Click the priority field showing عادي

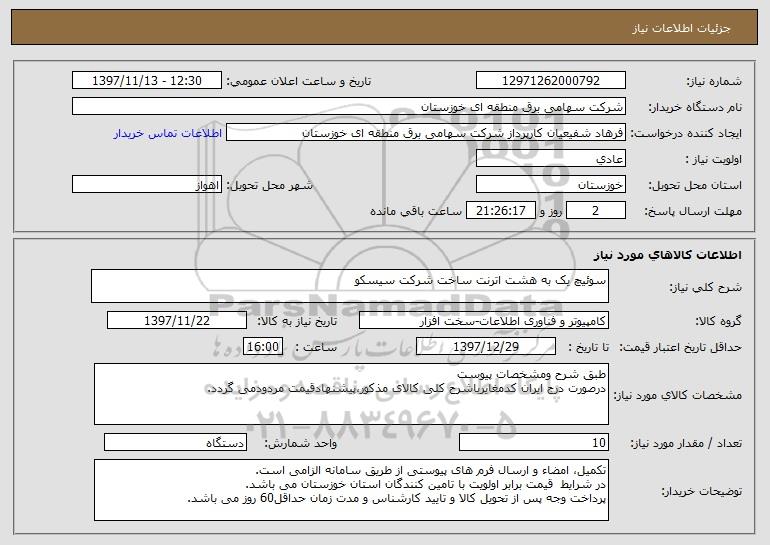pos(550,159)
